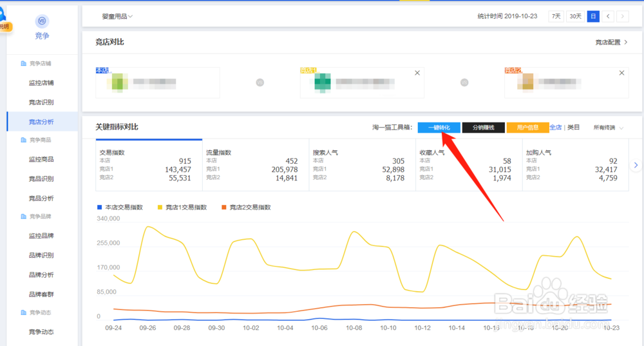Expand the 婴童用品 category dropdown
Image resolution: width=644 pixels, height=346 pixels.
(117, 17)
